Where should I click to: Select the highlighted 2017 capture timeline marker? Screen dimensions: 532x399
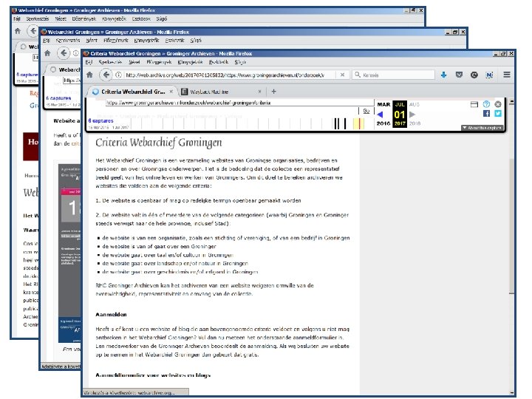click(x=358, y=123)
